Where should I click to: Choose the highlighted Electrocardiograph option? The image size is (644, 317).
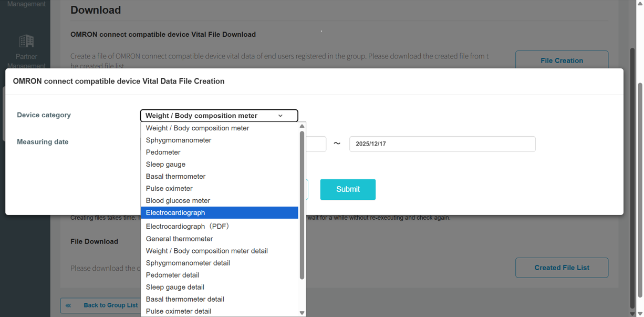pos(220,213)
